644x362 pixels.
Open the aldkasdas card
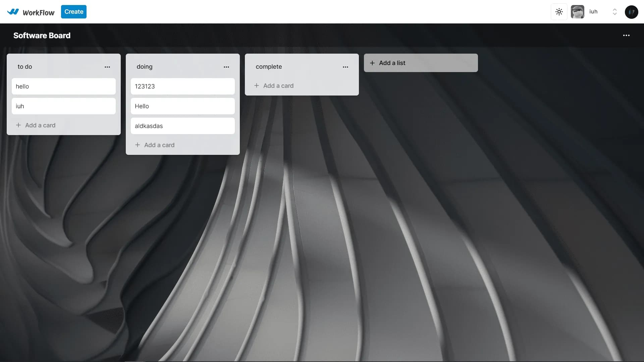point(182,126)
